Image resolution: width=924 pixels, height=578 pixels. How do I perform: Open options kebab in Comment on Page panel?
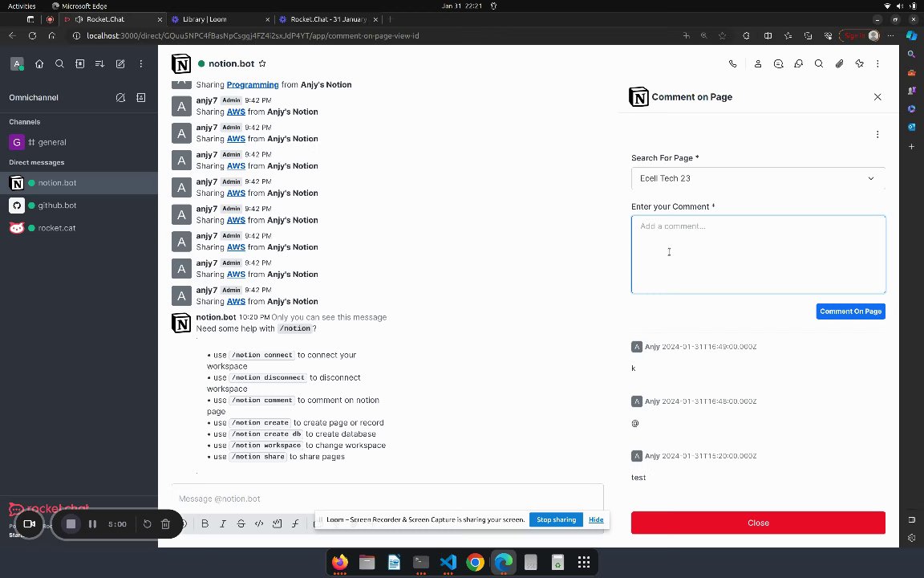coord(877,135)
